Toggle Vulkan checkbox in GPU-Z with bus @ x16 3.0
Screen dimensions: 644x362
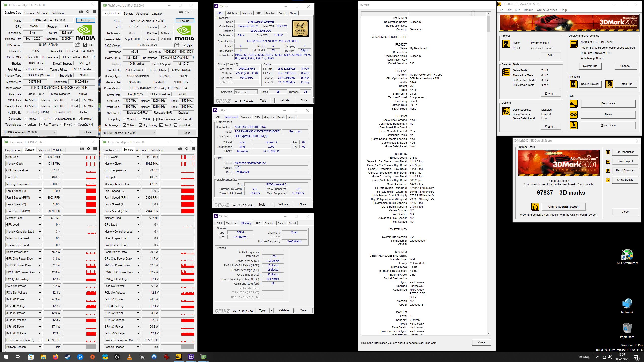[x=25, y=125]
